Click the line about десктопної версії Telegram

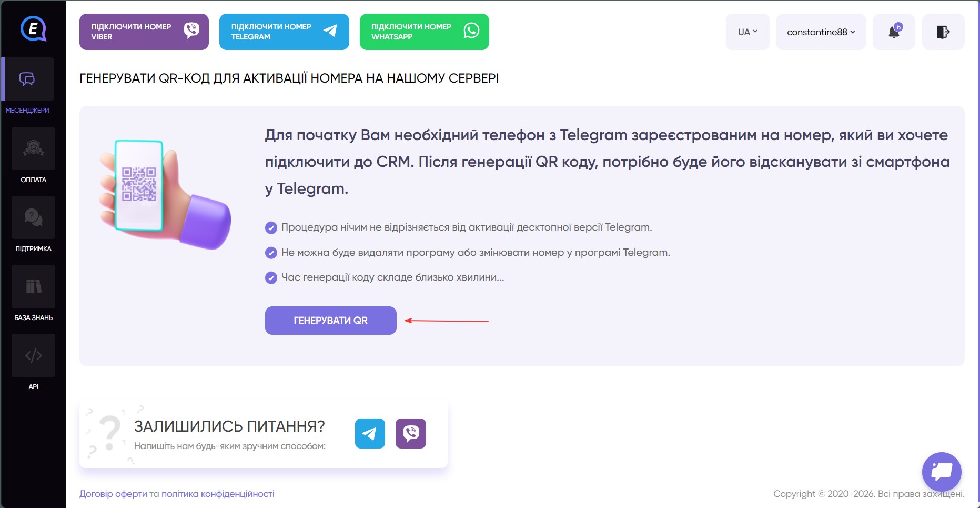click(467, 227)
